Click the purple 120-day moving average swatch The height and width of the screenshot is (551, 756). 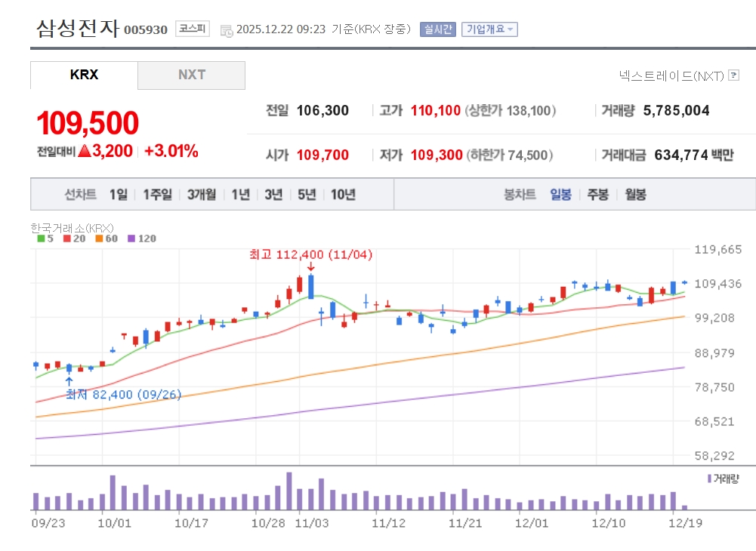131,239
